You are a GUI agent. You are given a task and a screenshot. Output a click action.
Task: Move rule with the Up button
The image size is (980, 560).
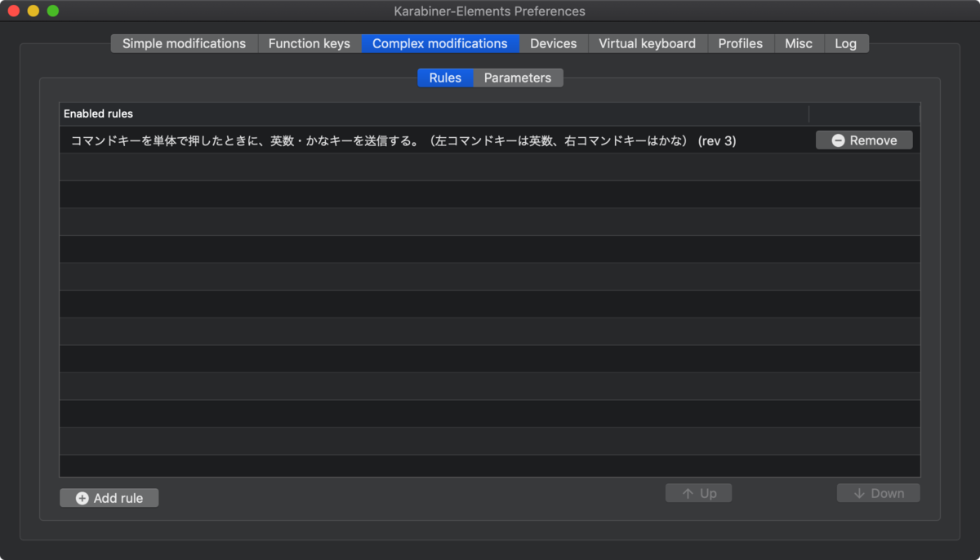coord(699,493)
